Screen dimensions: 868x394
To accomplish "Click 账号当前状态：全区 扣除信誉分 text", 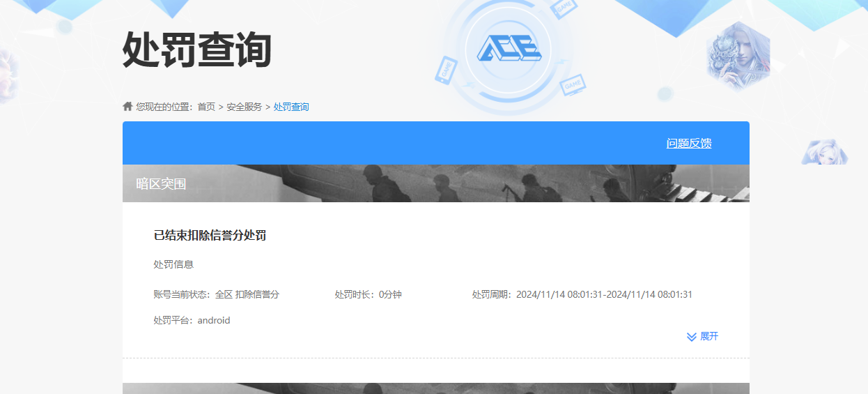I will coord(216,294).
